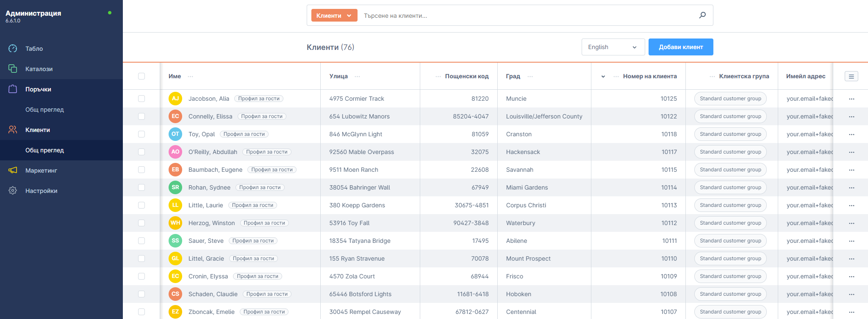868x319 pixels.
Task: Click the orange EB avatar for Baumbach
Action: pyautogui.click(x=175, y=170)
